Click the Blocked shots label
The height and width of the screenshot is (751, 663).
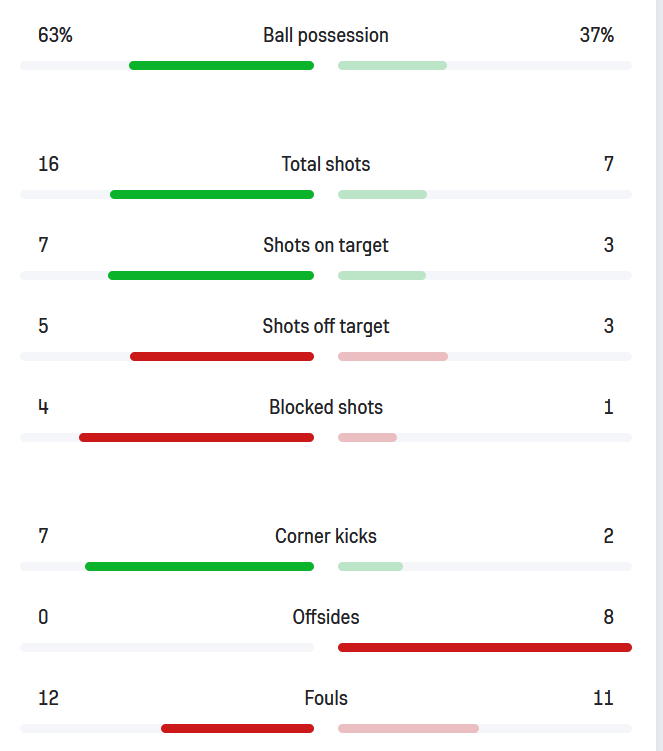pyautogui.click(x=326, y=408)
